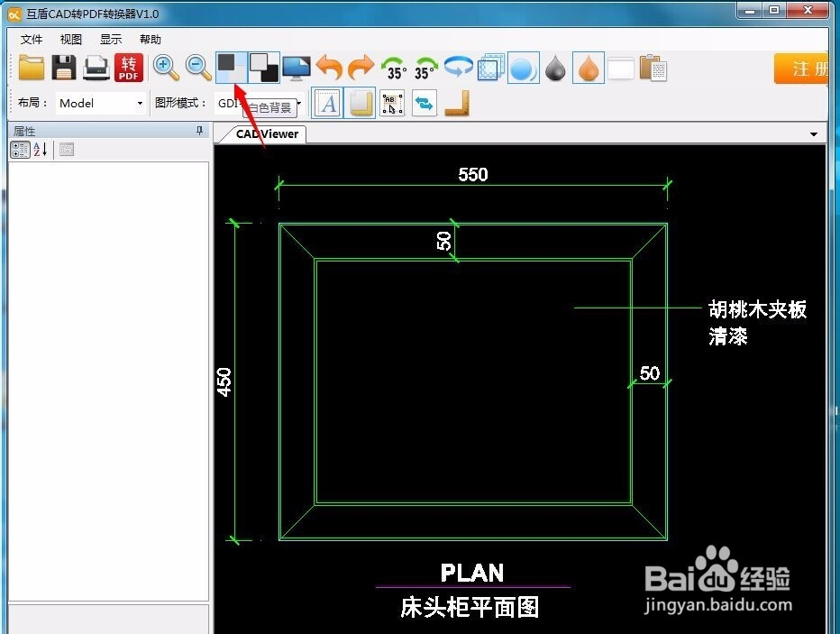Screen dimensions: 840x634
Task: Open the 视图 menu
Action: [x=70, y=39]
